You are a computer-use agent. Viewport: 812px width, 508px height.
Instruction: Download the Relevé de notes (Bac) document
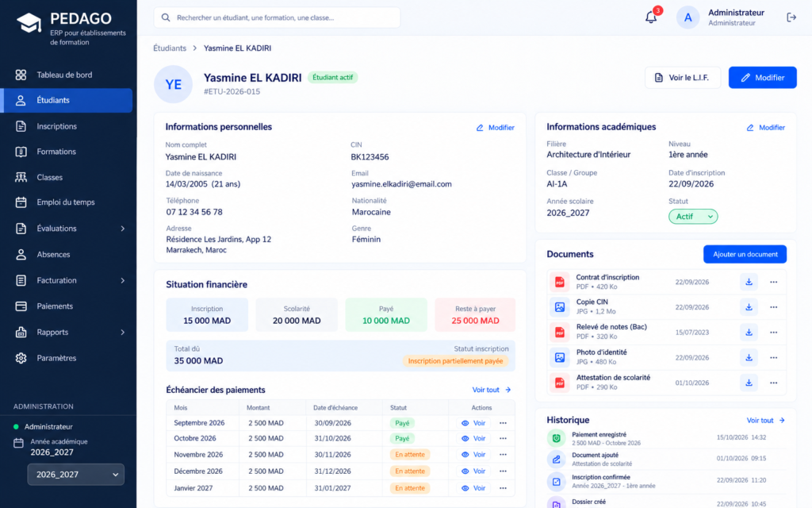749,333
